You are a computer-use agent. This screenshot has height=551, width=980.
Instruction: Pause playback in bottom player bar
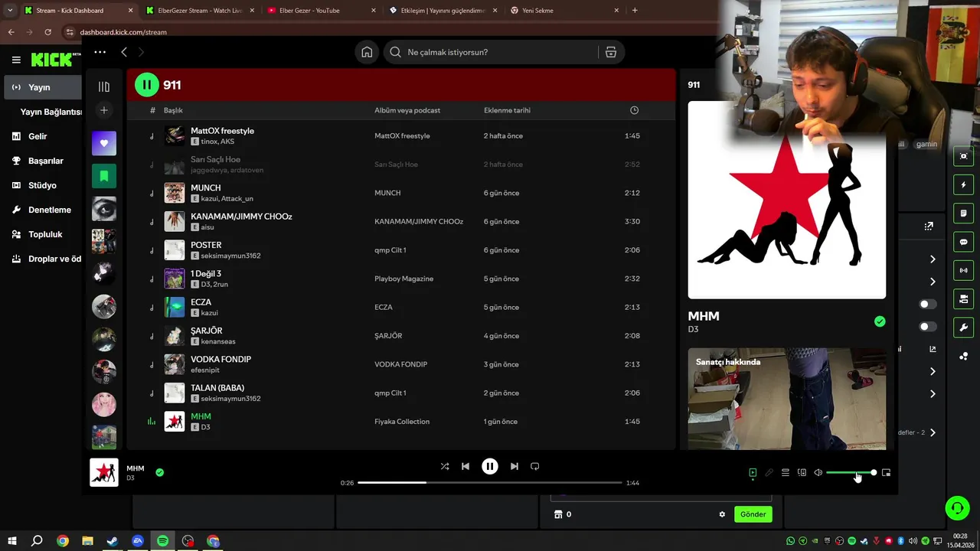coord(490,466)
